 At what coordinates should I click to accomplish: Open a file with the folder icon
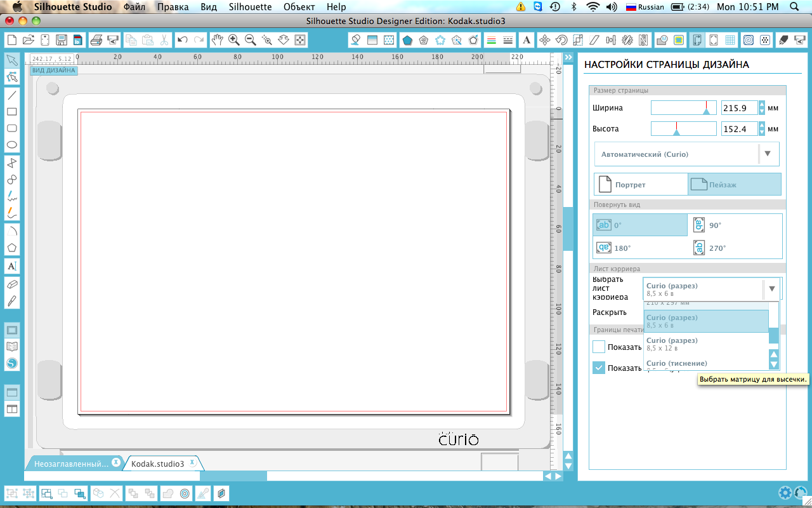[29, 40]
